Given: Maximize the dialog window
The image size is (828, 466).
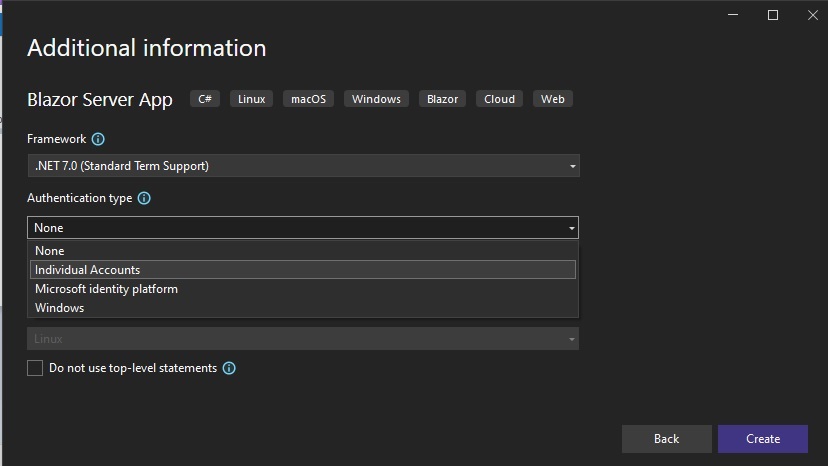Looking at the screenshot, I should tap(773, 15).
